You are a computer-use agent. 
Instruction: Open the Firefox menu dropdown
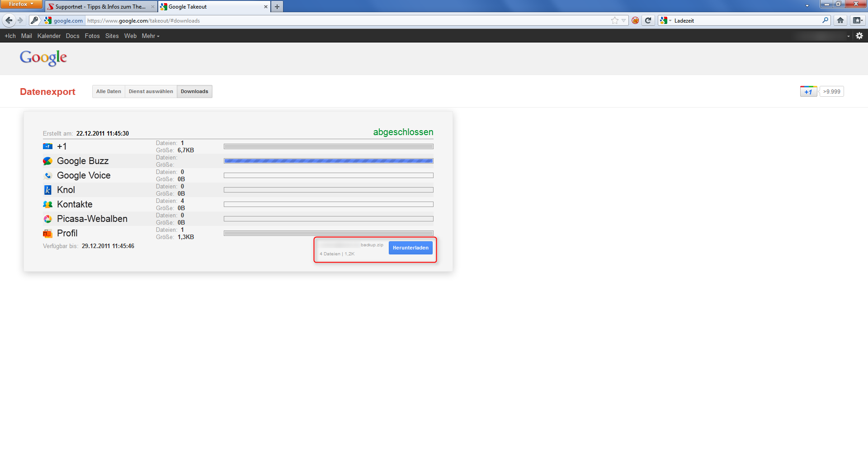pos(21,4)
